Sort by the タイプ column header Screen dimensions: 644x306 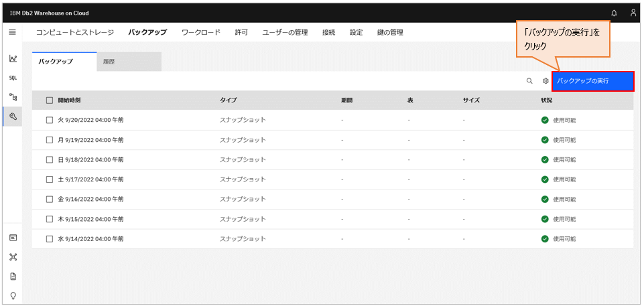click(x=229, y=100)
